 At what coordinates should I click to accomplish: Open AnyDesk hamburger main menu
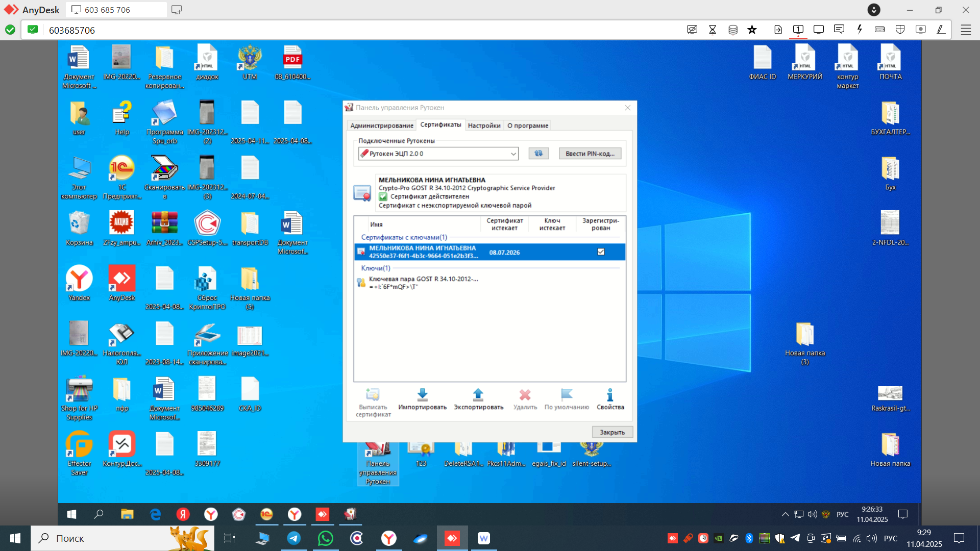click(x=966, y=30)
